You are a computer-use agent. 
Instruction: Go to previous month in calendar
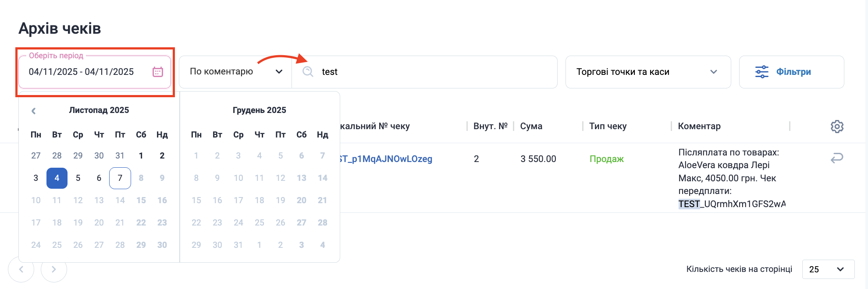(x=34, y=111)
